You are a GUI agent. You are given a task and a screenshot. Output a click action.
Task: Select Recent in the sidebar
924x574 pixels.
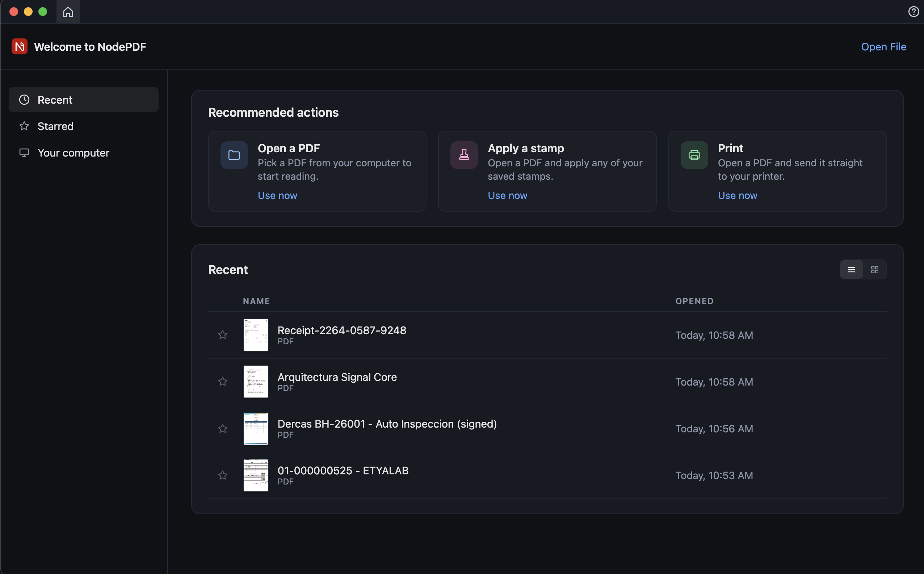(83, 100)
